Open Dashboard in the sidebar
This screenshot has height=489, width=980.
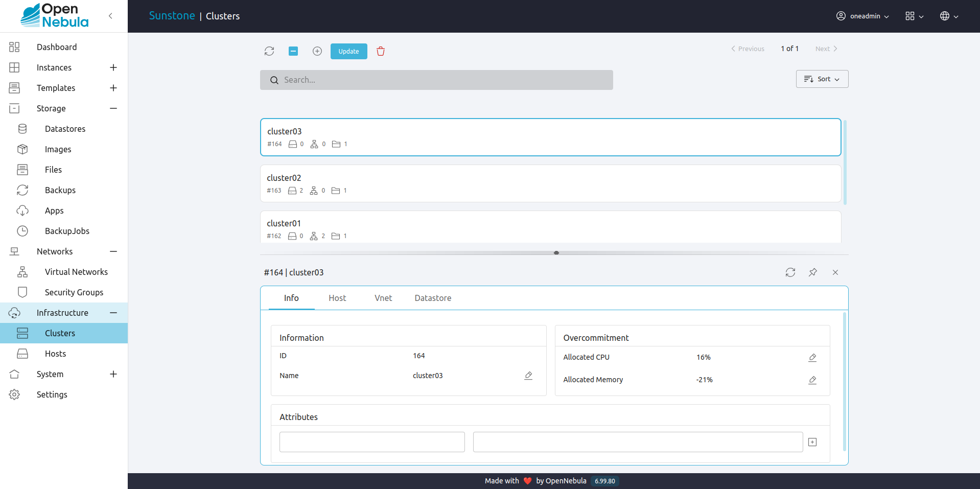coord(64,47)
